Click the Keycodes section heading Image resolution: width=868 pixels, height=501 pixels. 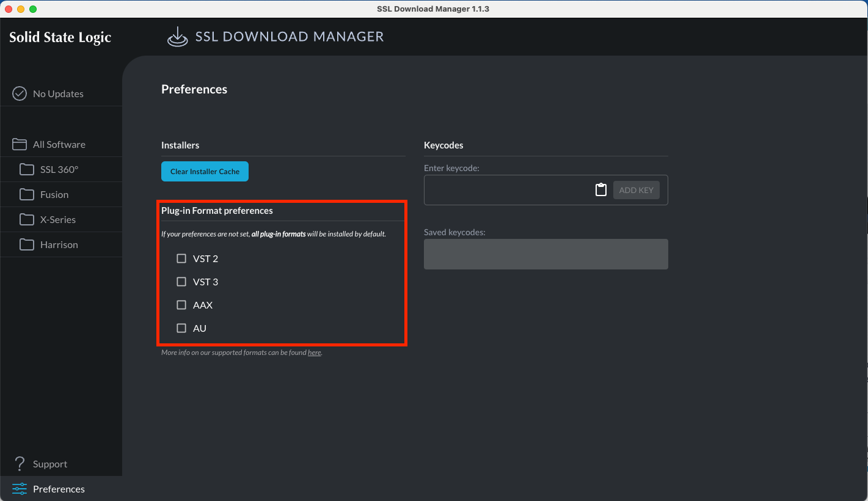443,145
